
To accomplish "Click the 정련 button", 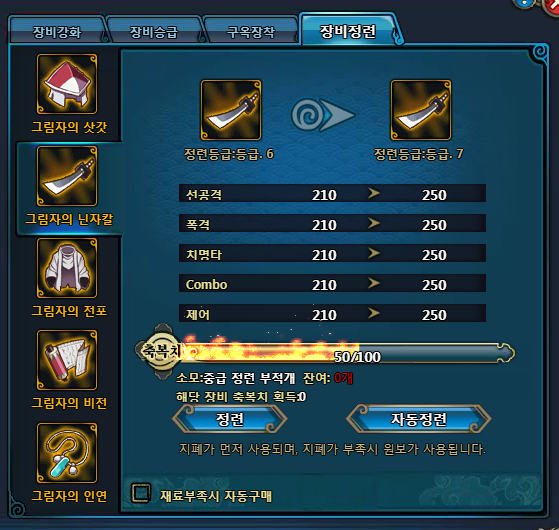I will click(230, 419).
